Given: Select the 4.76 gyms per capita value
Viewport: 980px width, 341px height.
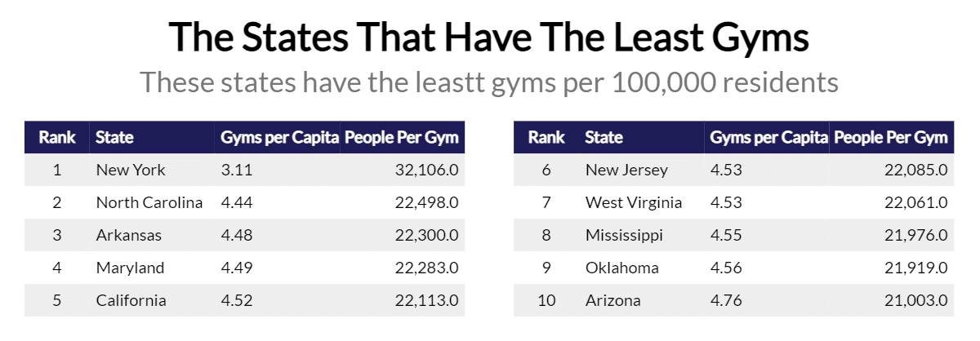Looking at the screenshot, I should pos(724,300).
